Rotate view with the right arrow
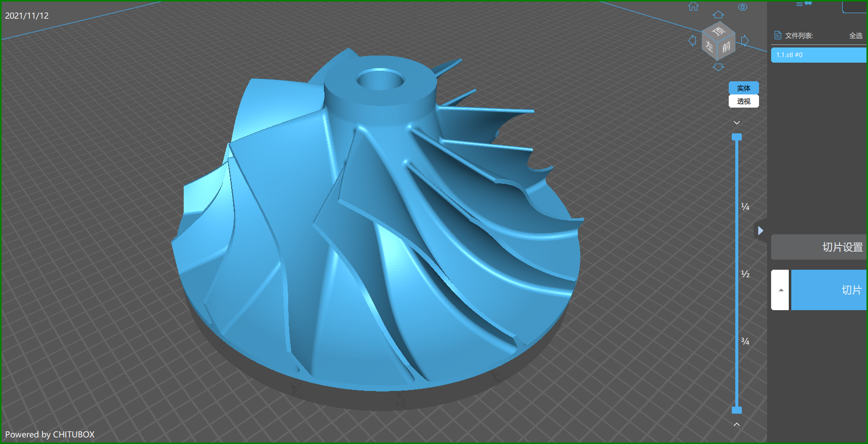 tap(745, 40)
